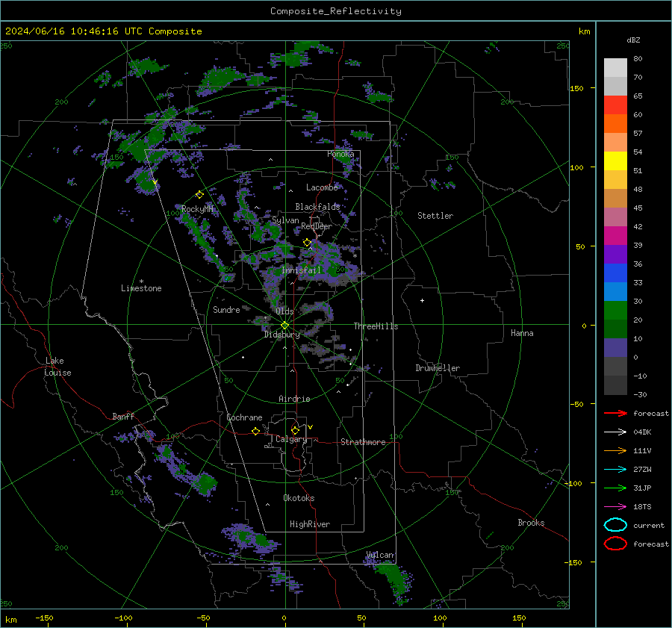Screen dimensions: 672x628
Task: Select the orange 60 dBZ color swatch
Action: tap(615, 123)
